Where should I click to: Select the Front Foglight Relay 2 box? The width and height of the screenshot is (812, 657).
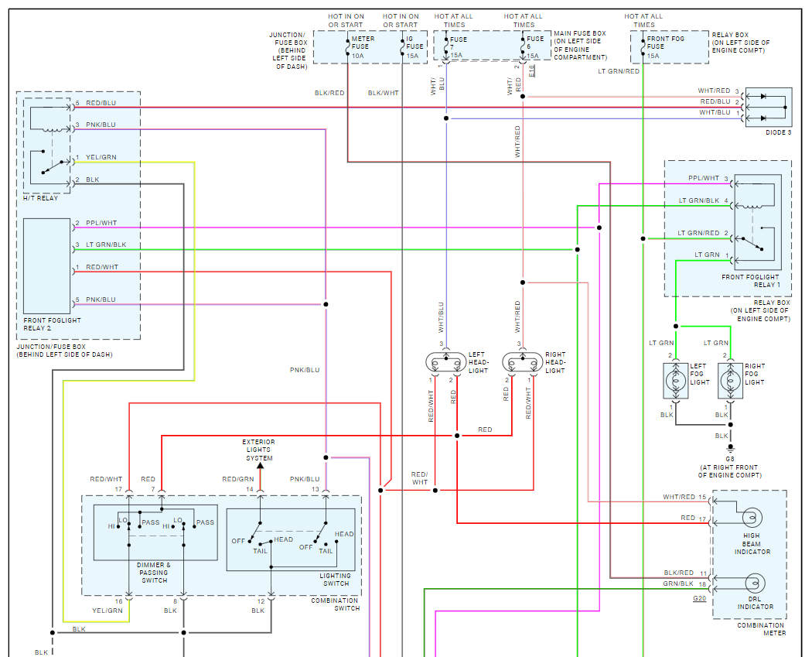46,265
